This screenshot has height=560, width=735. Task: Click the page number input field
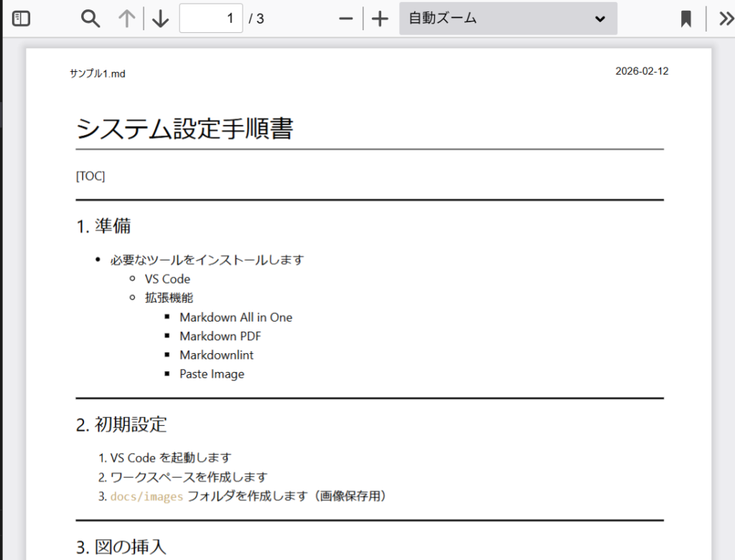click(x=211, y=19)
